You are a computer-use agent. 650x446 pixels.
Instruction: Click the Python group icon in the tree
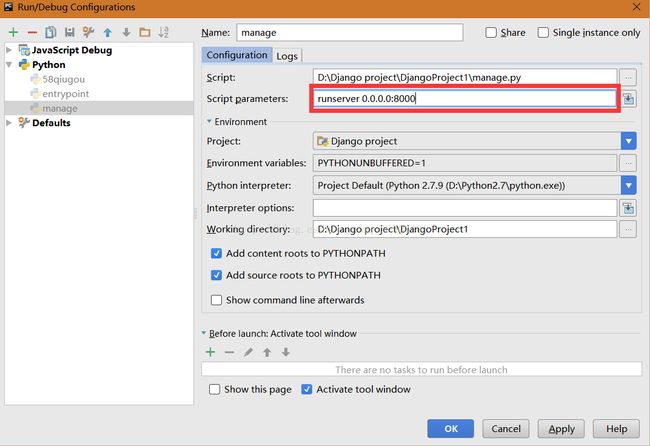[24, 65]
